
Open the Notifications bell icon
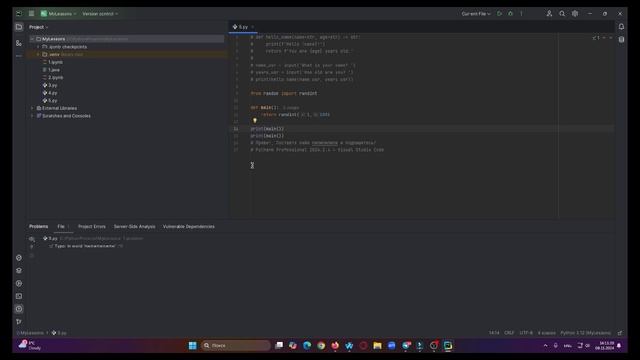(x=621, y=27)
